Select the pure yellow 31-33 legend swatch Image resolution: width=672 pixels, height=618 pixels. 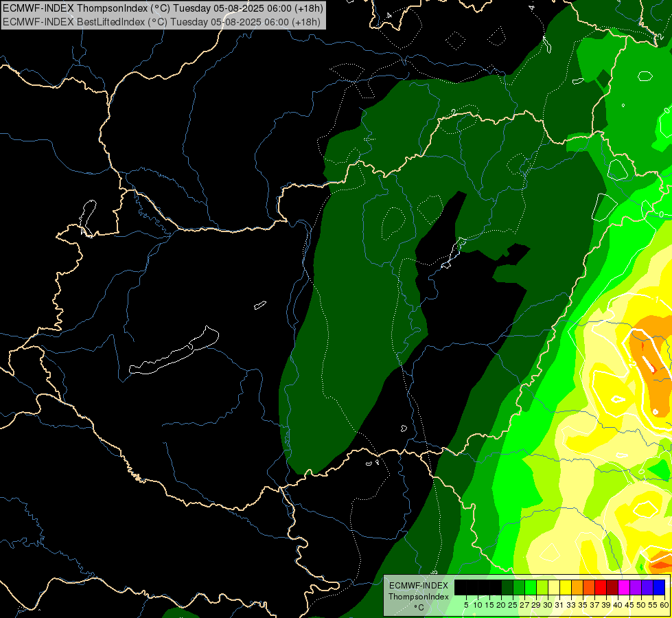[x=566, y=587]
